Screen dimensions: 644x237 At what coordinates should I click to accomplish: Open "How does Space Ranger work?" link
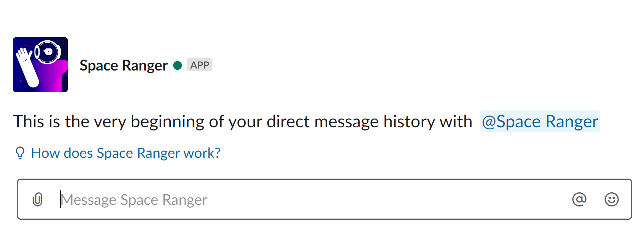point(126,153)
